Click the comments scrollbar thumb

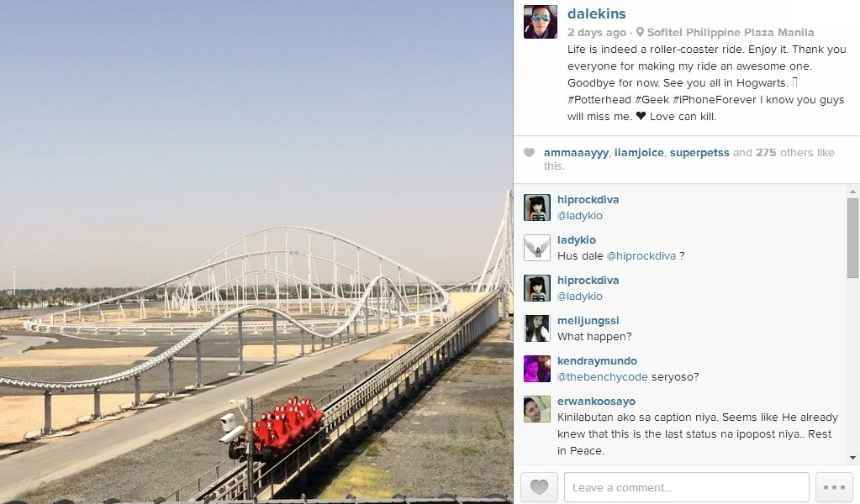point(852,238)
